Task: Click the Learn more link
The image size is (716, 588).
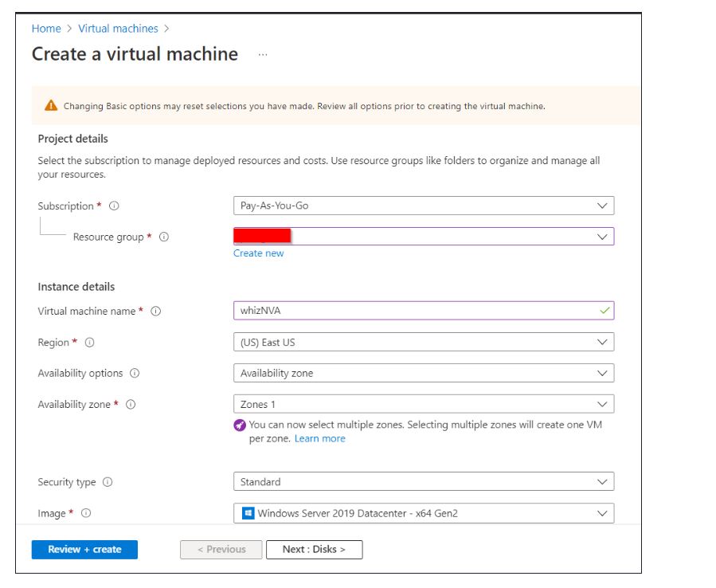Action: click(x=319, y=439)
